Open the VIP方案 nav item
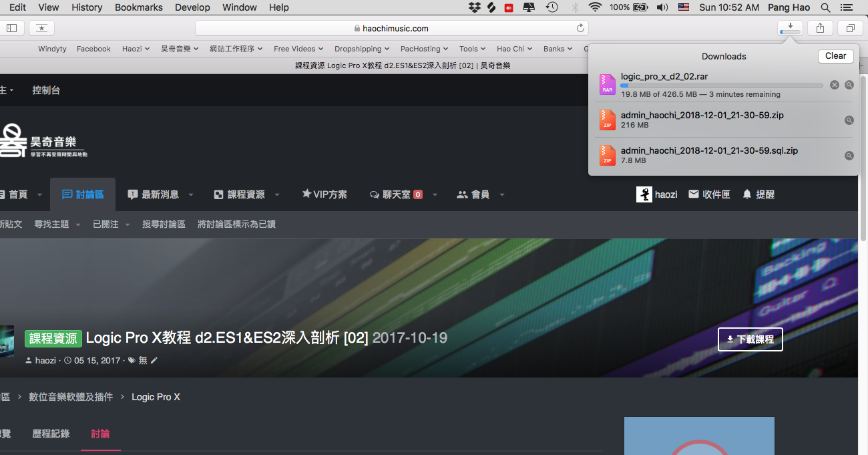 (324, 194)
